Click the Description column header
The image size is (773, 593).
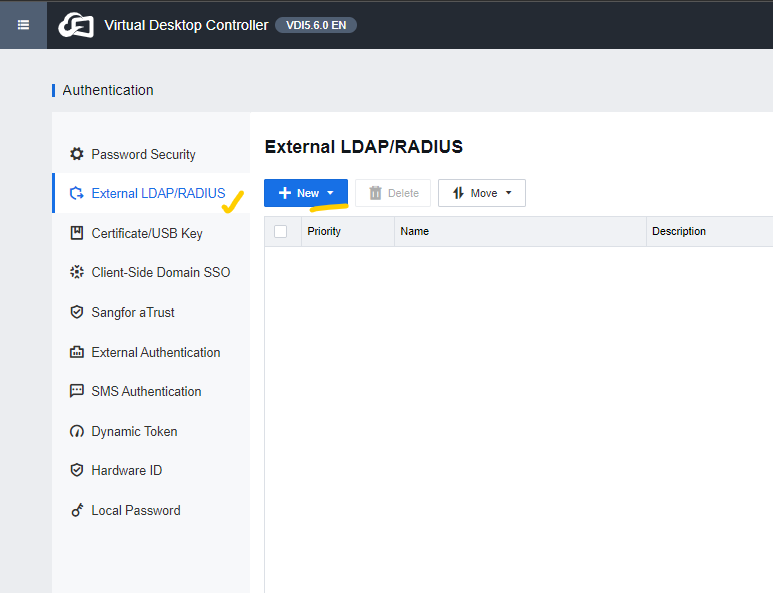point(679,231)
